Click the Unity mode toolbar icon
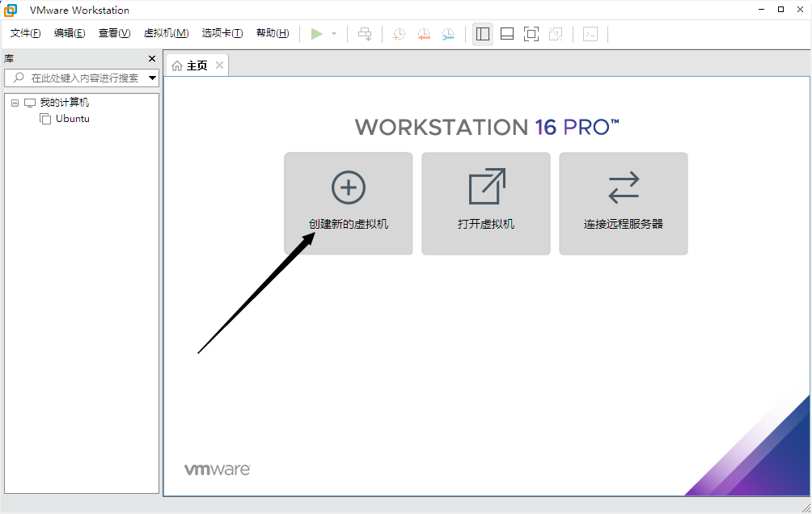The width and height of the screenshot is (812, 514). tap(556, 34)
